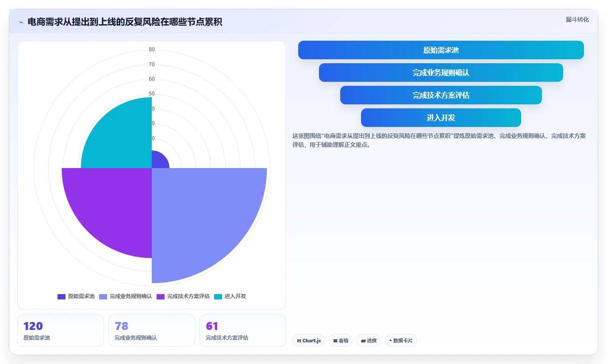Select the 原始需求池 funnel bar
Screen dimensions: 607x364
coord(441,50)
